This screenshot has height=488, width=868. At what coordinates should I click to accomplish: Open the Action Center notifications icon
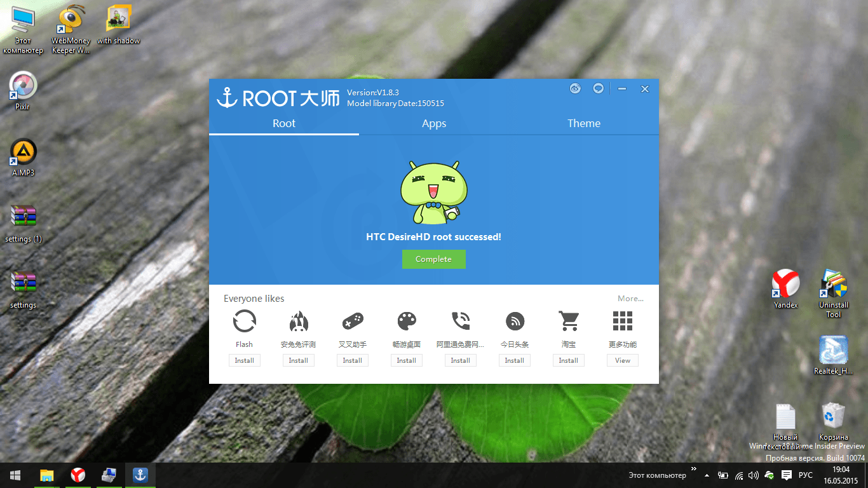coord(787,475)
